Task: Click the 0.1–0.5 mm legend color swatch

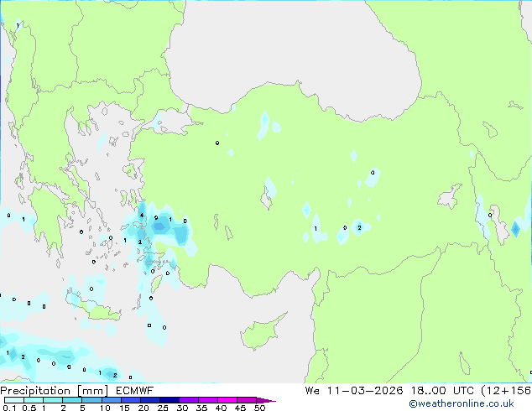Action: 14,400
